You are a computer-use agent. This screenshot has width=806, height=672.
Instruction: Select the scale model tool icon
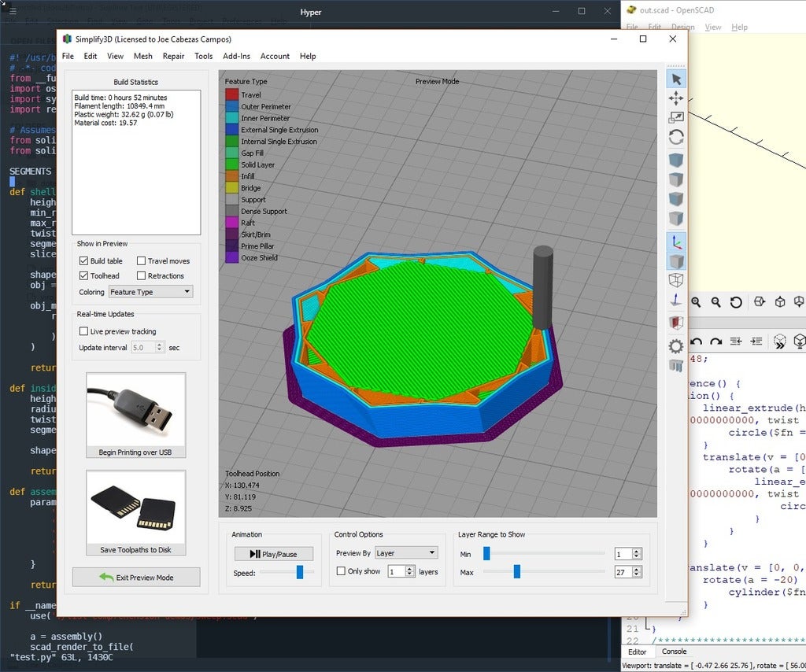tap(676, 117)
